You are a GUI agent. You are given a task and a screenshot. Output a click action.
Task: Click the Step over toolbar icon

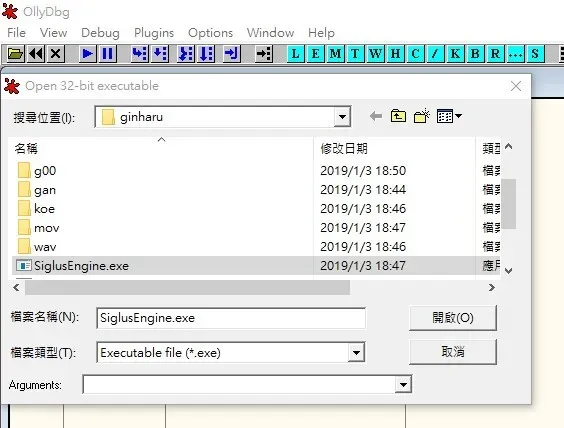160,54
